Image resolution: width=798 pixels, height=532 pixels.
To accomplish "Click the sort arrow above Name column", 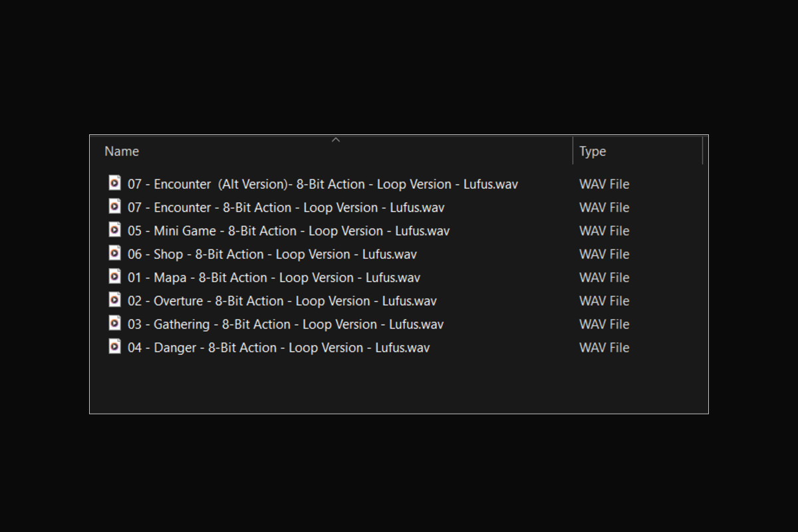I will tap(336, 140).
